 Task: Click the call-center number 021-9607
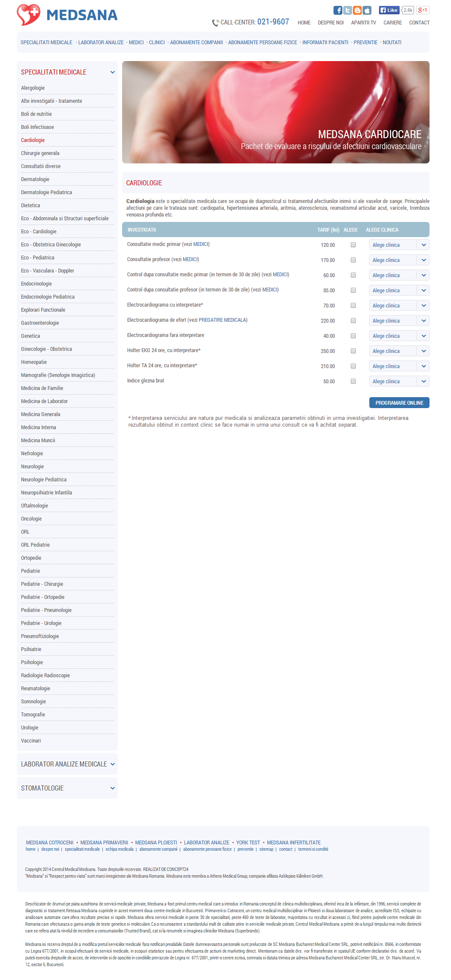click(x=273, y=22)
